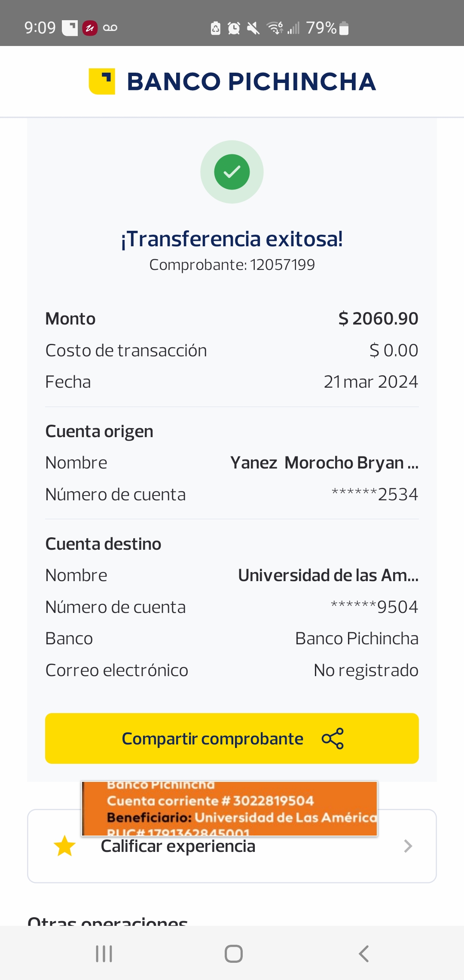Tap the green success checkmark icon
This screenshot has width=464, height=980.
(232, 172)
